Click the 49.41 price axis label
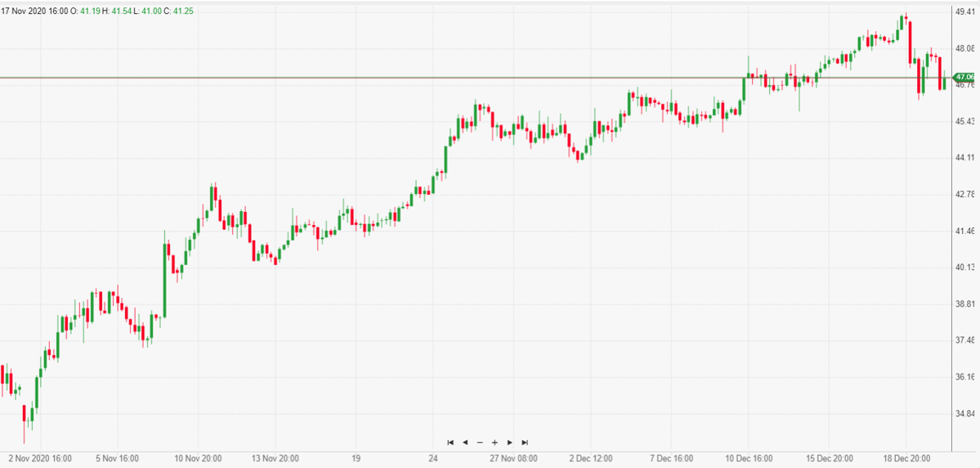Image resolution: width=980 pixels, height=468 pixels. 964,11
